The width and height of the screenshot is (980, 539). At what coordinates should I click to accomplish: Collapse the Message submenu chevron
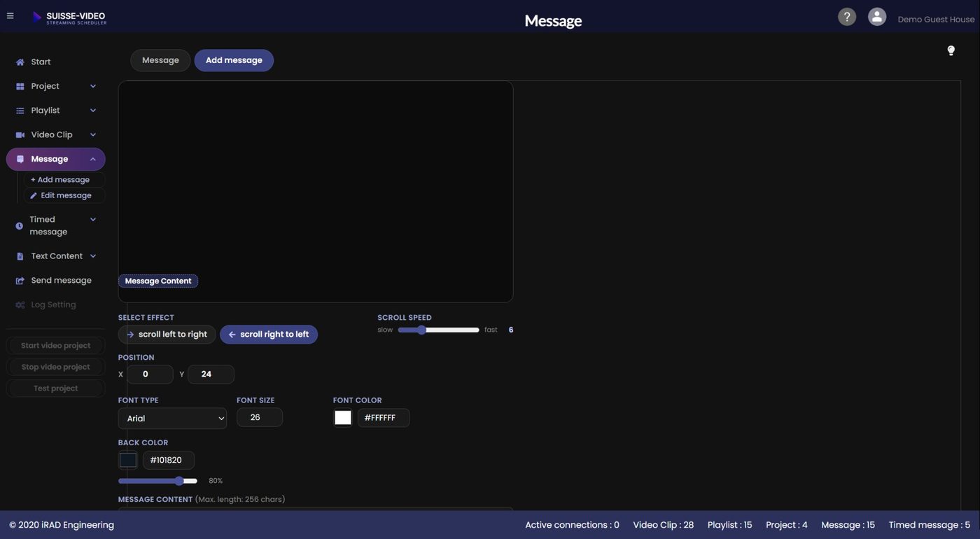[93, 159]
